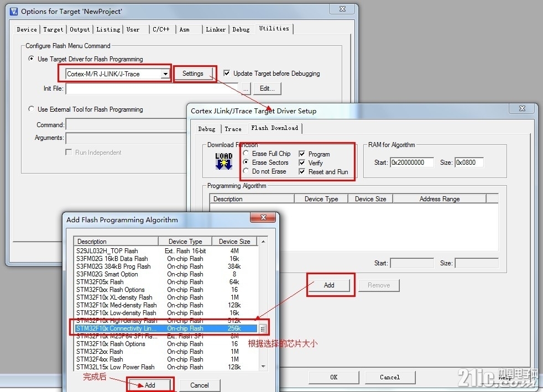The height and width of the screenshot is (392, 543).
Task: Open the Device tab
Action: [27, 29]
